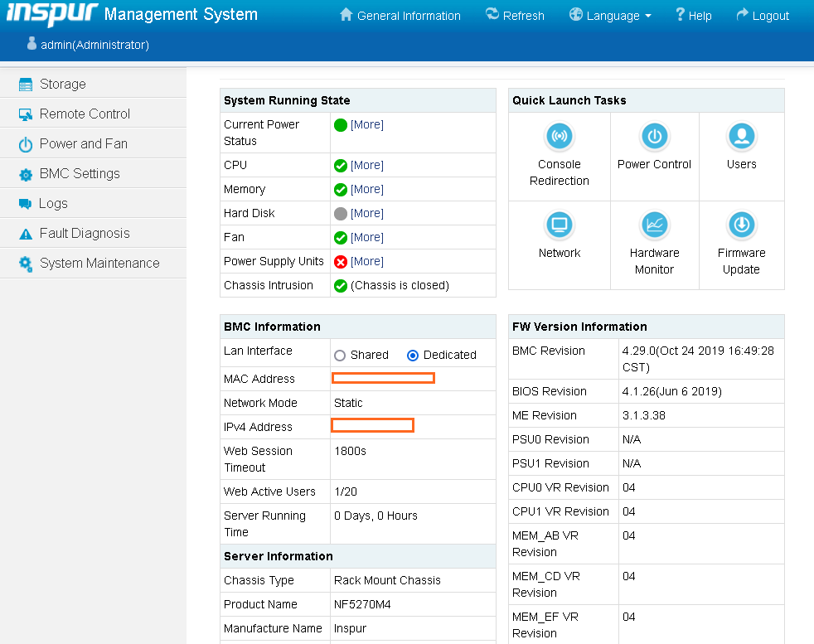
Task: Click the System Maintenance gears icon
Action: pos(26,264)
